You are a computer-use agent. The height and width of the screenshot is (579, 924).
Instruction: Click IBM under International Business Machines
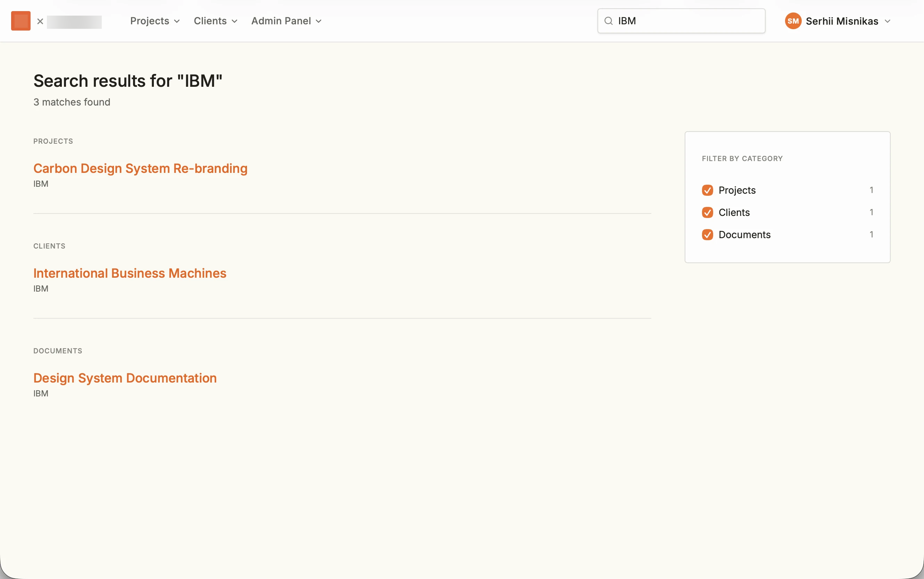pyautogui.click(x=41, y=289)
